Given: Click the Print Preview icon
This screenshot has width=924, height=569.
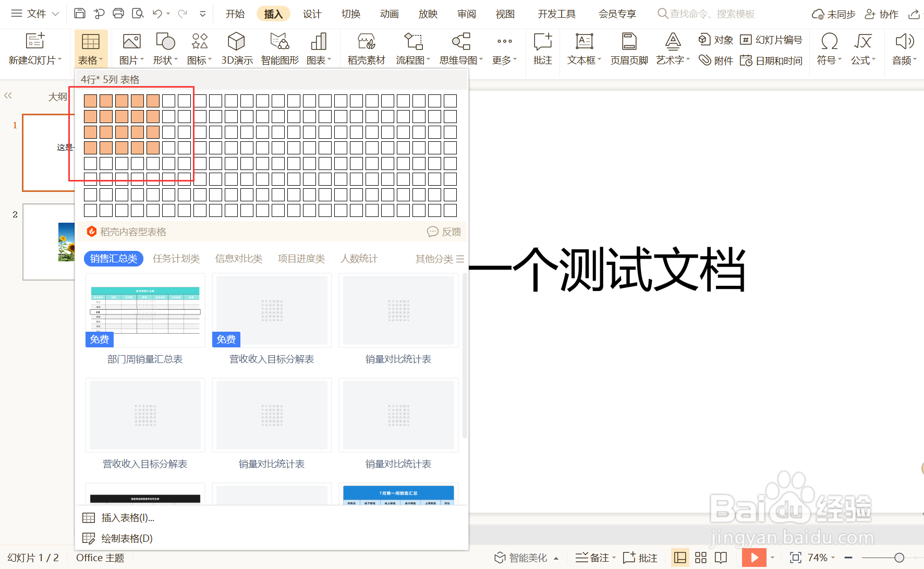Looking at the screenshot, I should coord(138,14).
